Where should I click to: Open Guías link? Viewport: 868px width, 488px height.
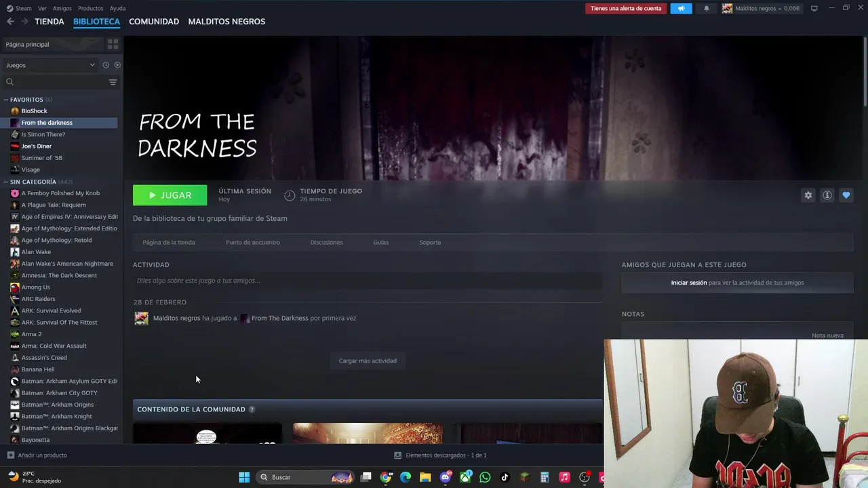(381, 243)
